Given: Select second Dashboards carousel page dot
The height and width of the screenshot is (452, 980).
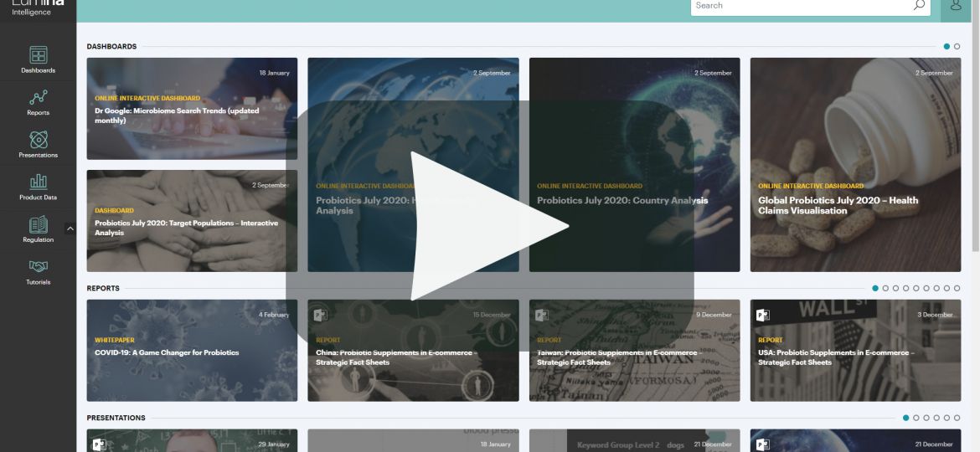Looking at the screenshot, I should click(x=957, y=46).
